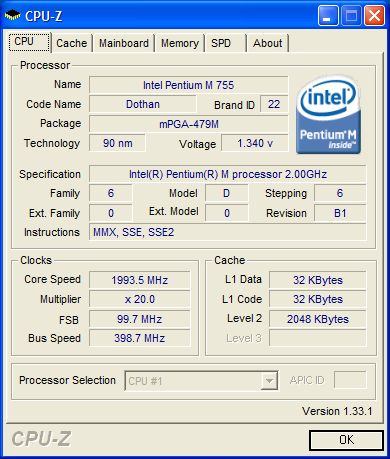This screenshot has width=390, height=459.
Task: Click the Model value D
Action: (x=227, y=193)
